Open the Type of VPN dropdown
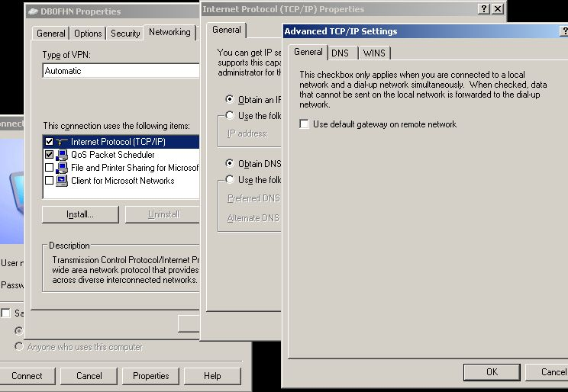This screenshot has height=392, width=568. (x=121, y=71)
